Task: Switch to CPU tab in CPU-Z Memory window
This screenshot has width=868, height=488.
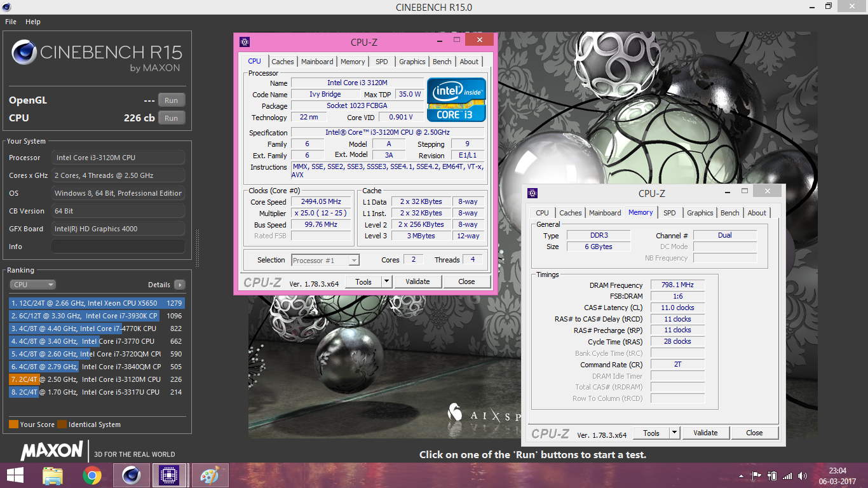Action: [x=542, y=213]
